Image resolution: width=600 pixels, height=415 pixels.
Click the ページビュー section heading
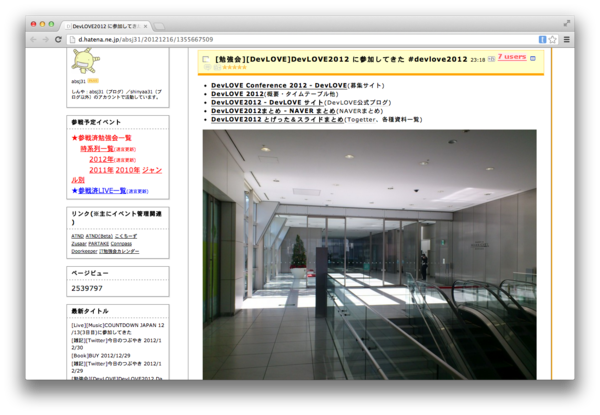[x=90, y=273]
